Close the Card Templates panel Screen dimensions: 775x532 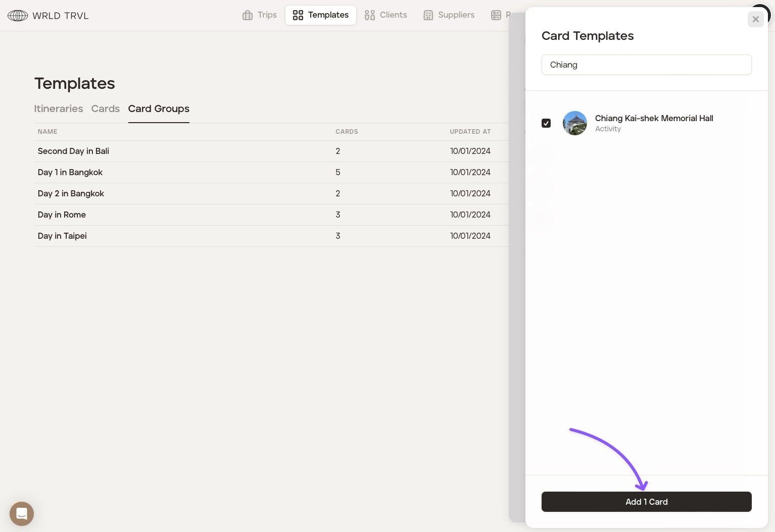(755, 19)
